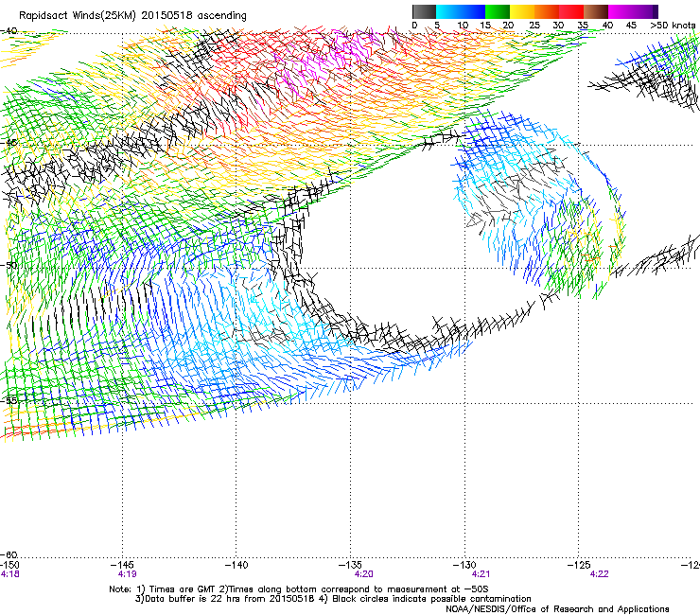The image size is (700, 615).
Task: Click the '-40' latitude label
Action: coord(9,30)
